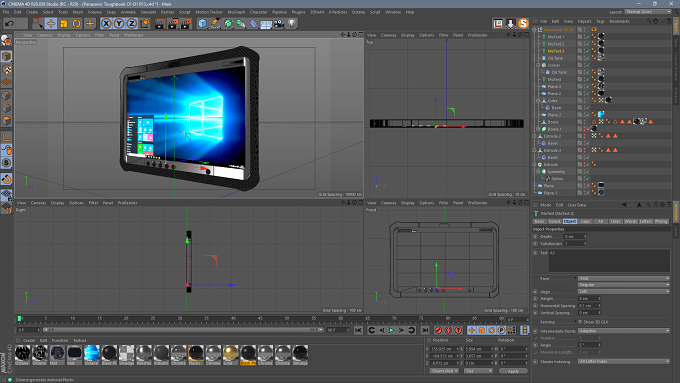
Task: Open the Simulate menu
Action: pyautogui.click(x=148, y=12)
